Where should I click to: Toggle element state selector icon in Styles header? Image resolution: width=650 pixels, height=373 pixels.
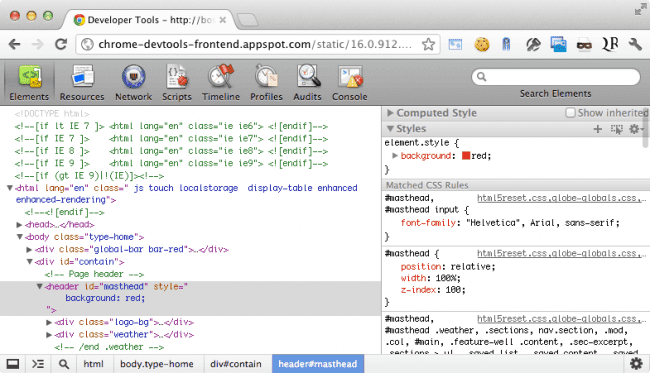(616, 129)
